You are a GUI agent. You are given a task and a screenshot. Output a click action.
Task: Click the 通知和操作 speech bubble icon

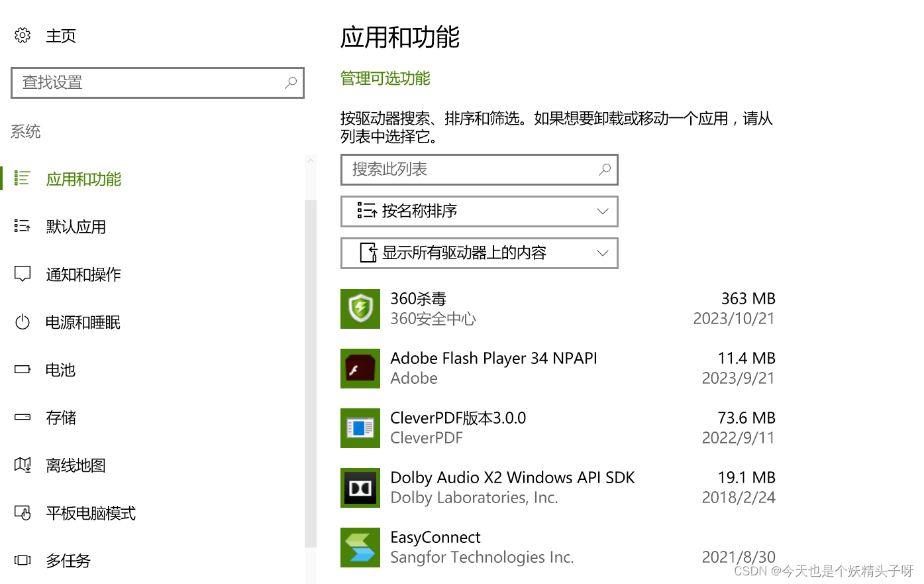pyautogui.click(x=23, y=274)
